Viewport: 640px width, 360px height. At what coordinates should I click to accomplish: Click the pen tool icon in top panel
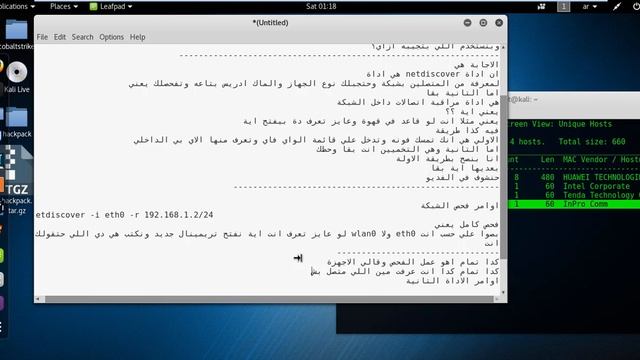tap(617, 6)
